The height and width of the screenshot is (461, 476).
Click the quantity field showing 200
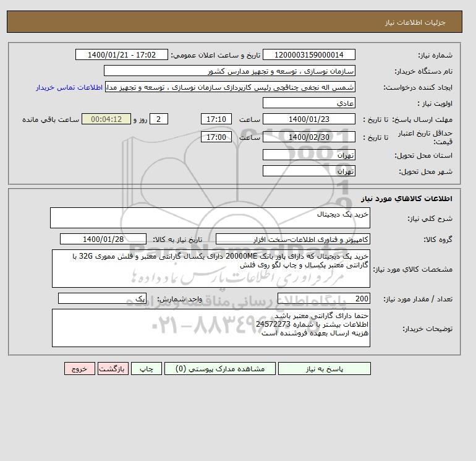tap(323, 298)
